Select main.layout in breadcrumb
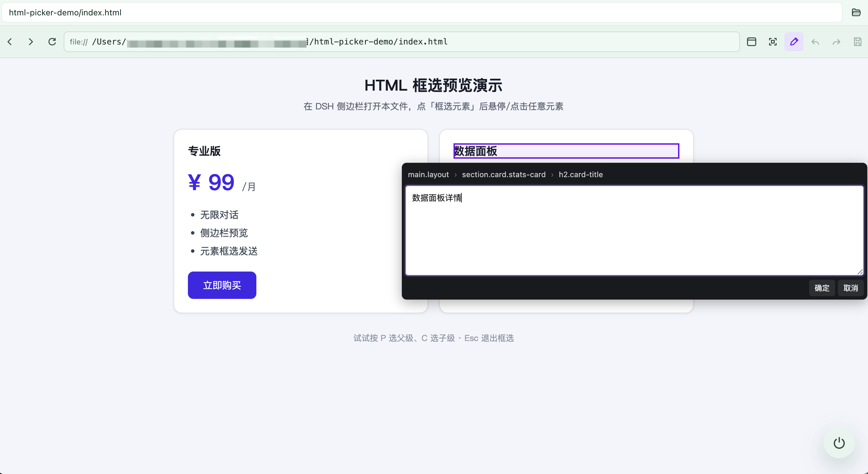 pyautogui.click(x=428, y=174)
